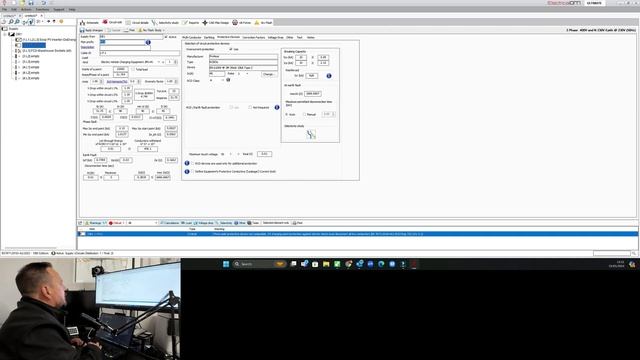Image resolution: width=640 pixels, height=360 pixels.
Task: Click the RCD Class help icon
Action: 228,80
